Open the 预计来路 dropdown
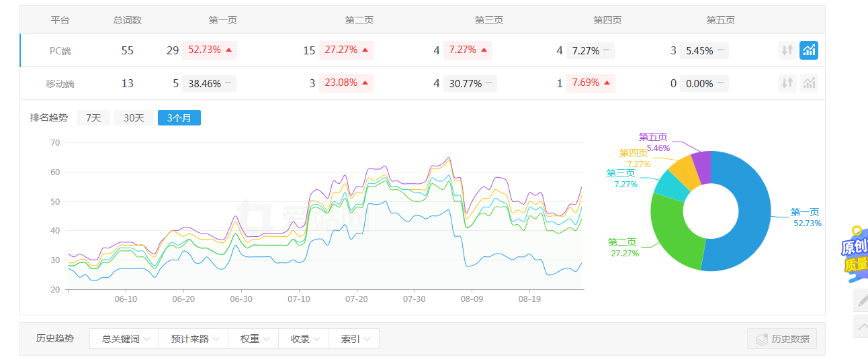This screenshot has width=868, height=359. click(x=193, y=339)
